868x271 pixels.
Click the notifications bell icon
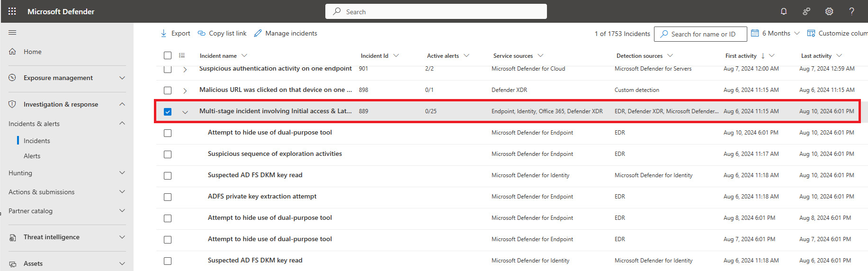(784, 11)
